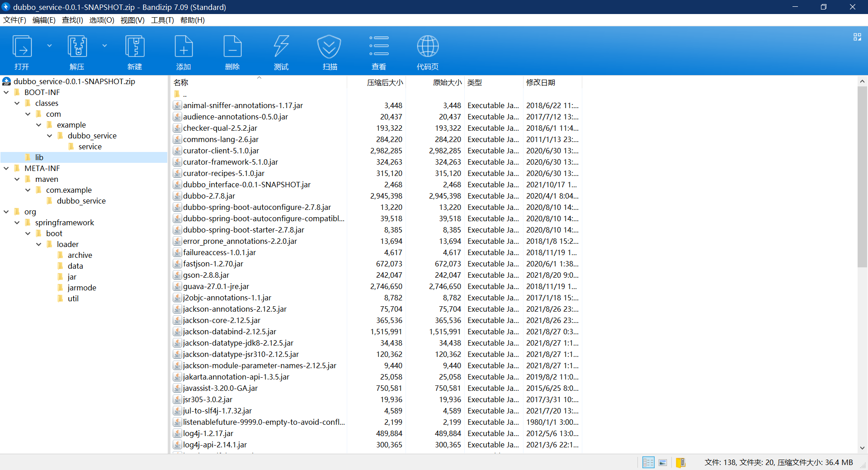
Task: Click the vertical scrollbar thumb in file list
Action: tap(862, 176)
